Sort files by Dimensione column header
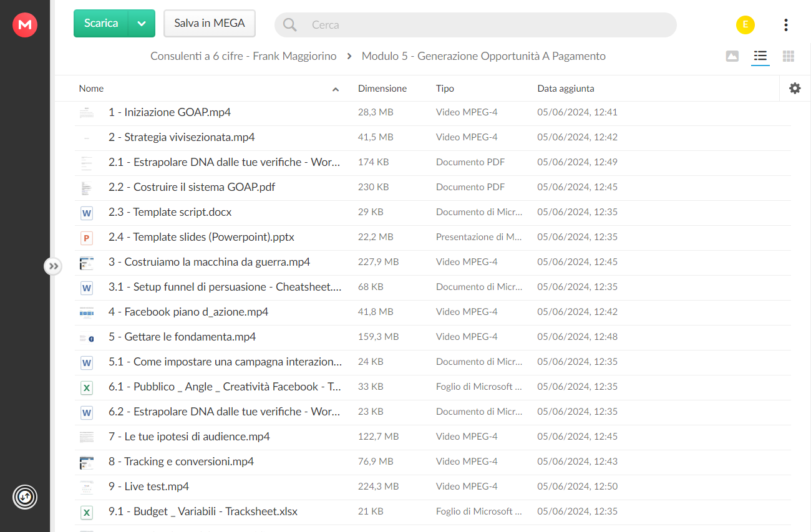Screen dimensions: 811x532 (382, 89)
